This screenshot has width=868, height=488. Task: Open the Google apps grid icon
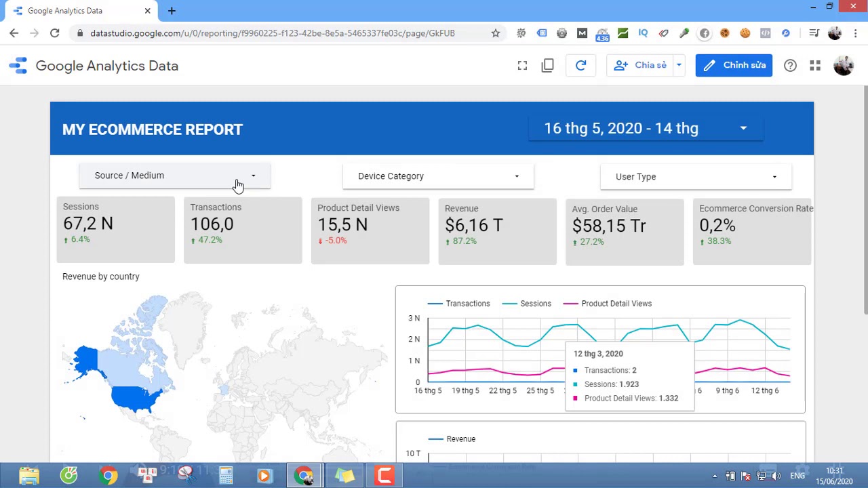pyautogui.click(x=815, y=66)
